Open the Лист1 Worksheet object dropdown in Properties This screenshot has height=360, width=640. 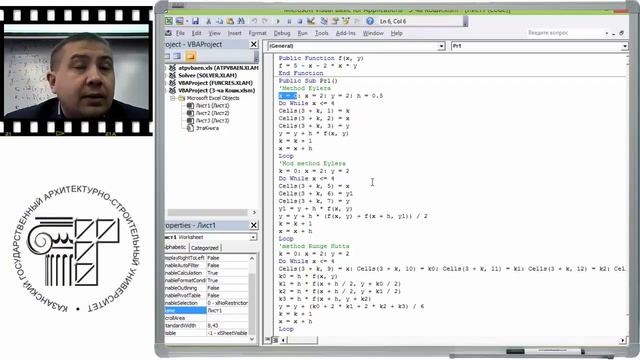(253, 237)
